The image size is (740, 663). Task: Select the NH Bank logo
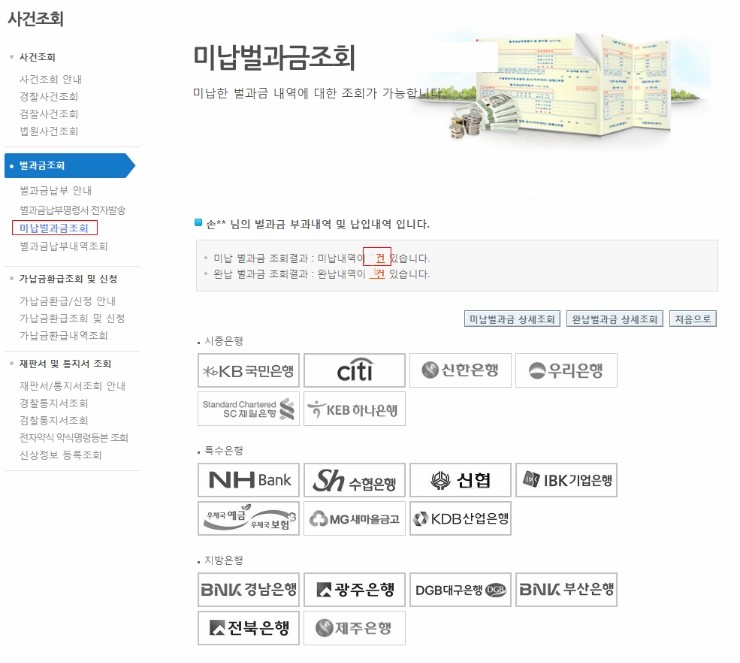tap(248, 480)
